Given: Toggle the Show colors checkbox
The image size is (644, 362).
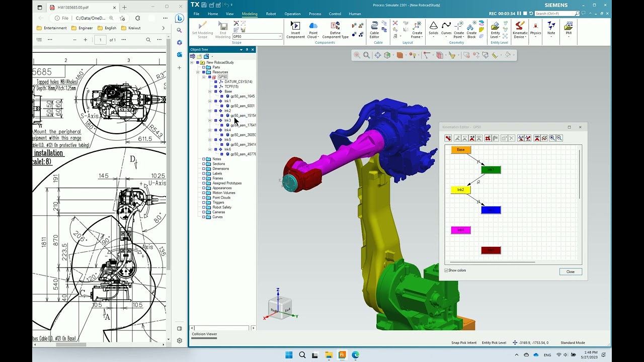Looking at the screenshot, I should pos(446,270).
